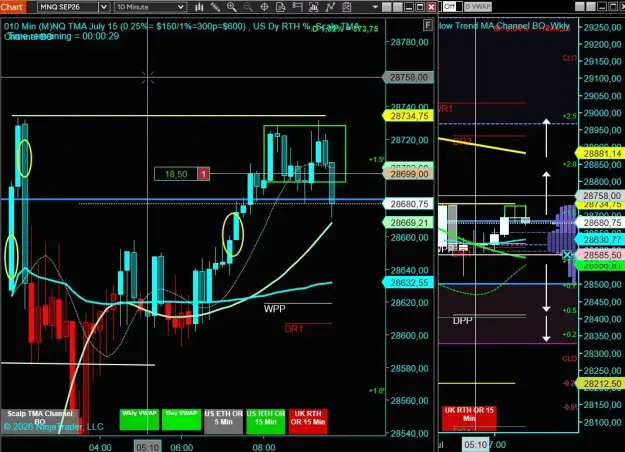This screenshot has width=625, height=452.
Task: Click the red 1 position quantity marker
Action: pyautogui.click(x=203, y=174)
